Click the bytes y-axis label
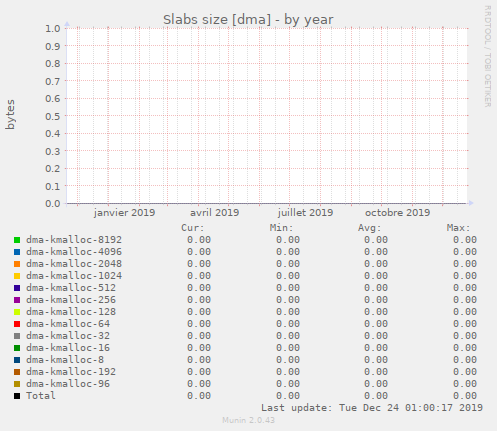 (x=10, y=114)
